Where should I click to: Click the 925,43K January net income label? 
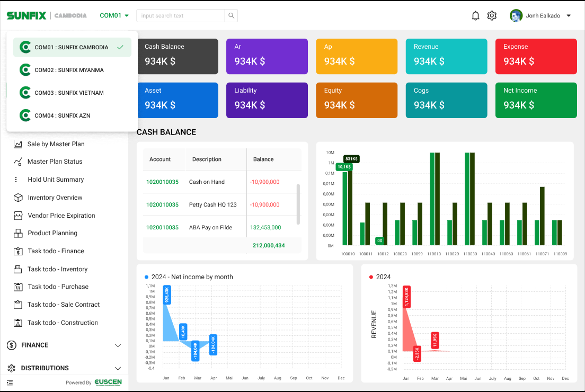click(x=167, y=295)
